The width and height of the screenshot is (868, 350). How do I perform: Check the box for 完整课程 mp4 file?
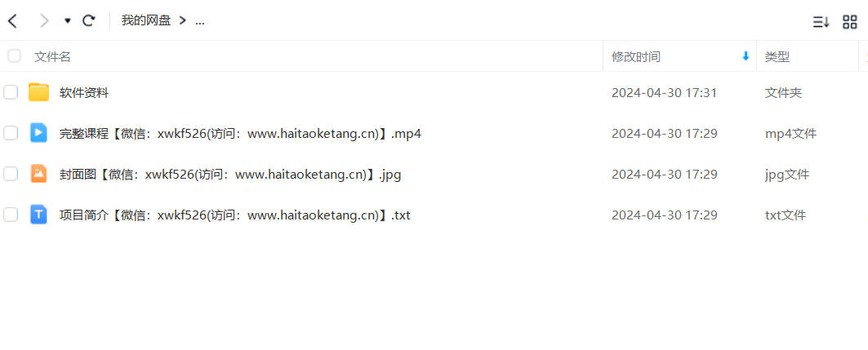(11, 133)
